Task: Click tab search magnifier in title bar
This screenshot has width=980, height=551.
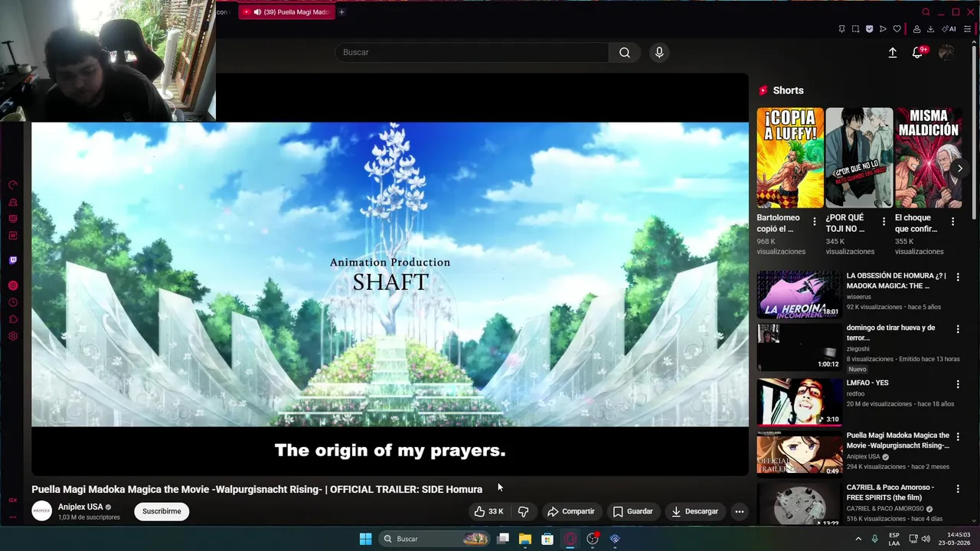Action: pos(926,12)
